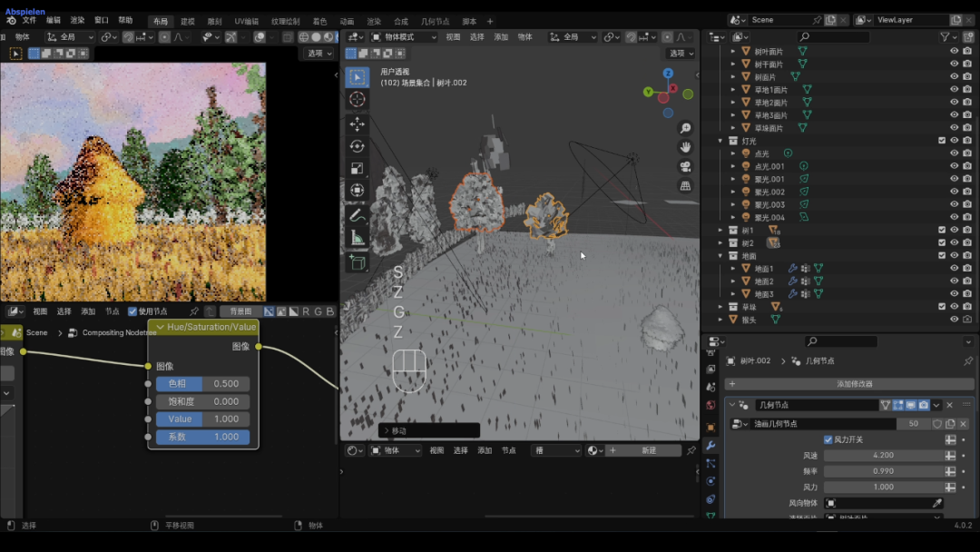Select the Annotate tool

coord(358,216)
